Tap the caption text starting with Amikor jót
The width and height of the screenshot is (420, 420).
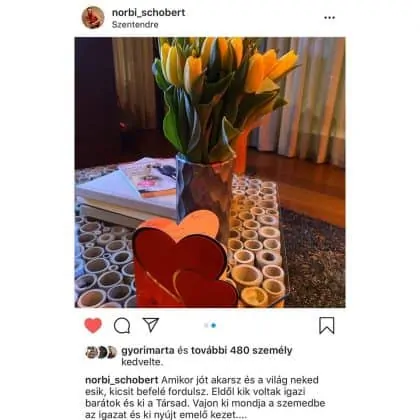pos(205,398)
